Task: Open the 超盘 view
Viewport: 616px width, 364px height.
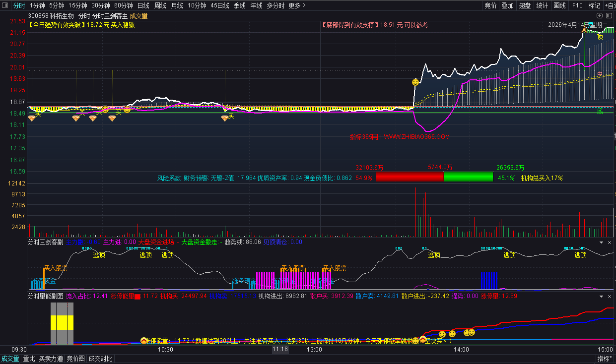Action: [525, 5]
